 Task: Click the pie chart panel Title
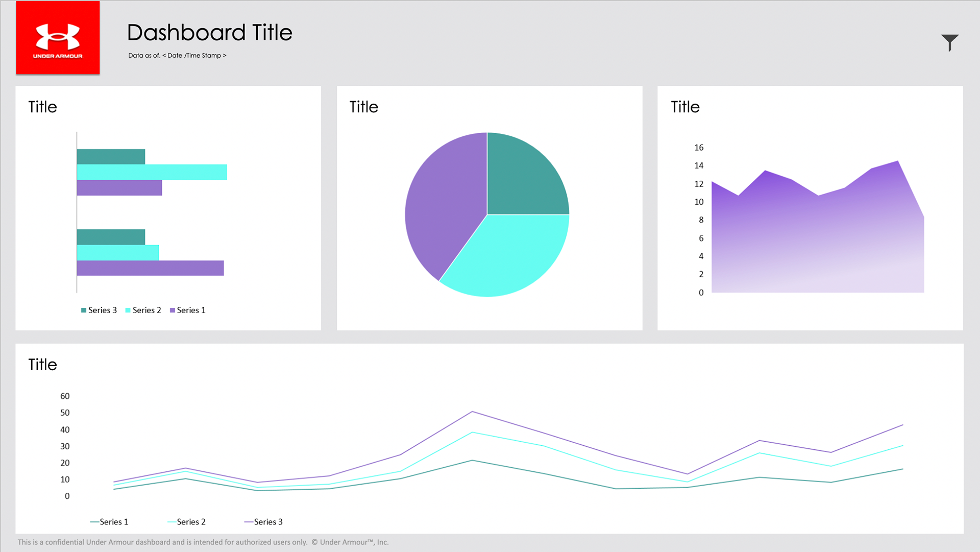click(x=363, y=107)
